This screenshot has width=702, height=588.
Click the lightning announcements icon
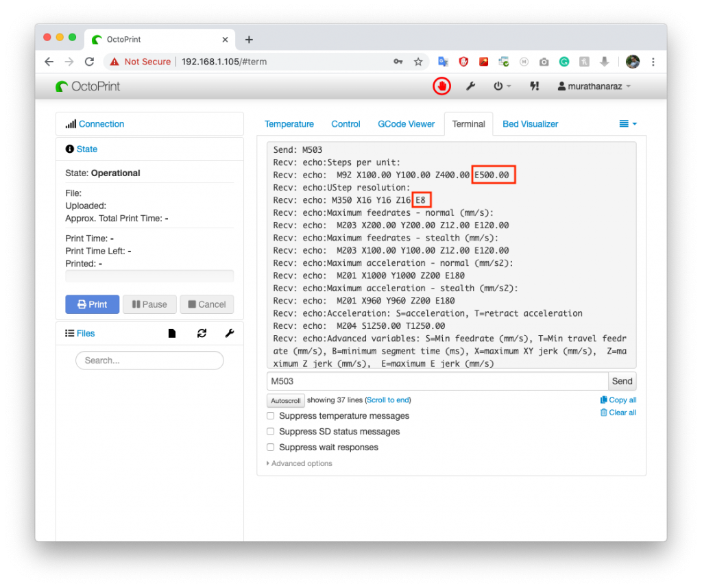[534, 86]
